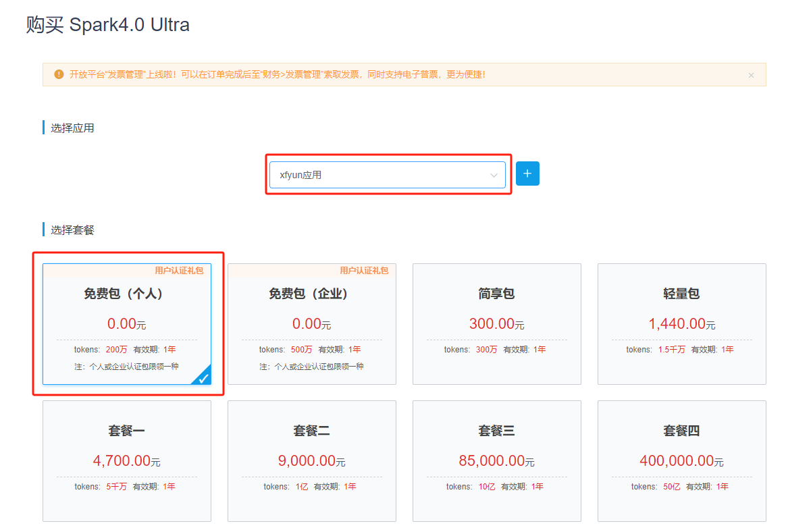Select the 免费包（企业） package card

312,324
